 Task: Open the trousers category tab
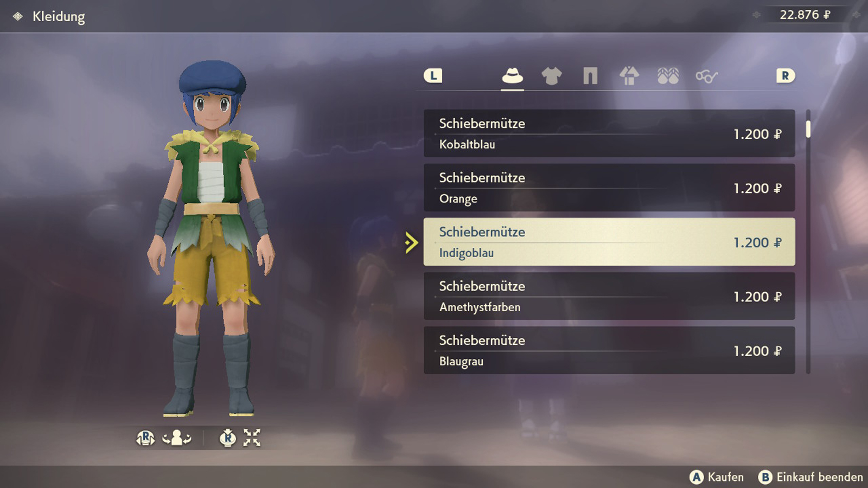tap(590, 76)
